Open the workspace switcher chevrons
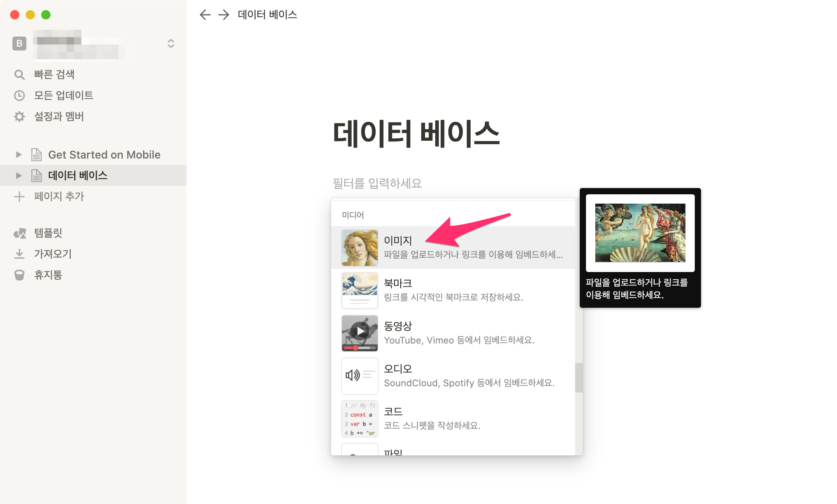 (x=171, y=44)
